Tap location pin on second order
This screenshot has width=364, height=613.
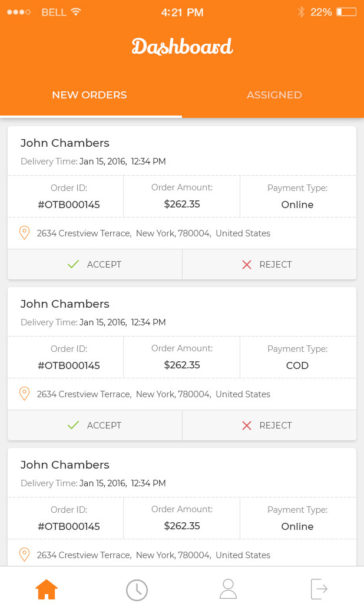24,394
